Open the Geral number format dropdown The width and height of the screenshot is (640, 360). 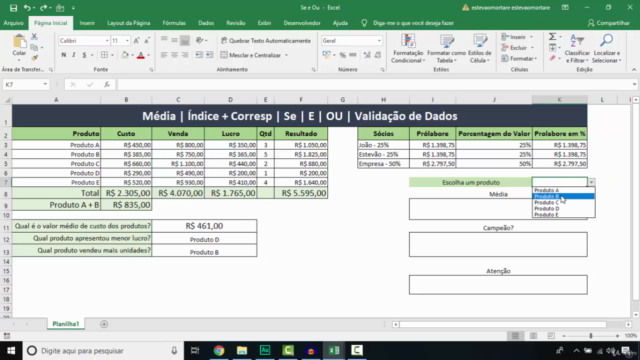pos(379,40)
